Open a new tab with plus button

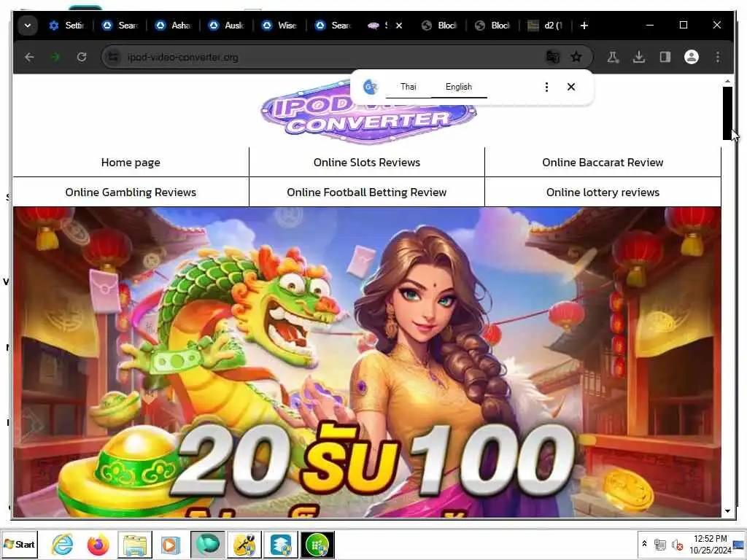click(x=584, y=26)
